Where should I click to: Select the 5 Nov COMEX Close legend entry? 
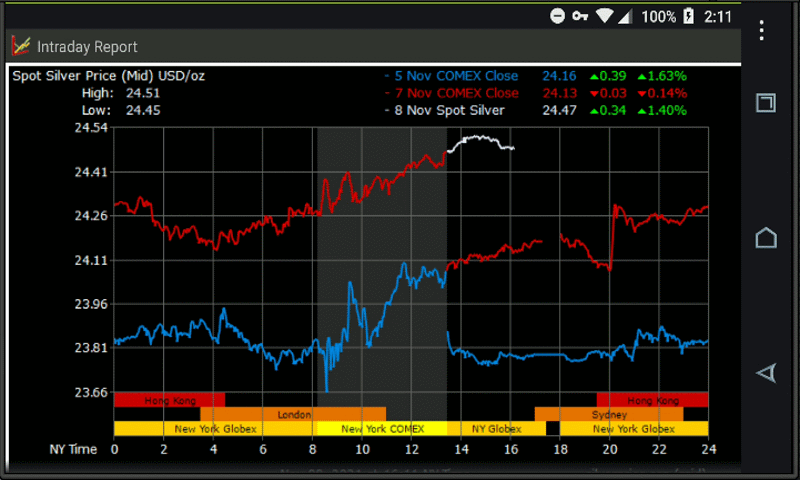456,76
